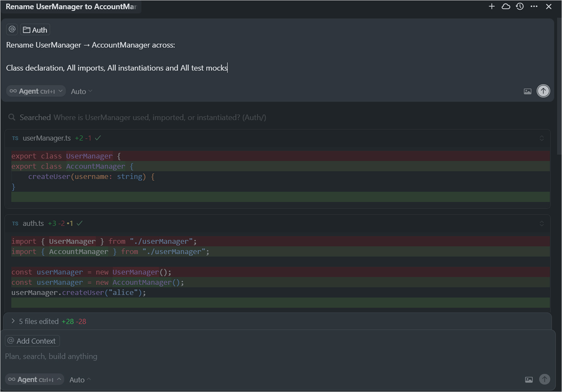
Task: Send the top prompt with arrow button
Action: [x=543, y=91]
